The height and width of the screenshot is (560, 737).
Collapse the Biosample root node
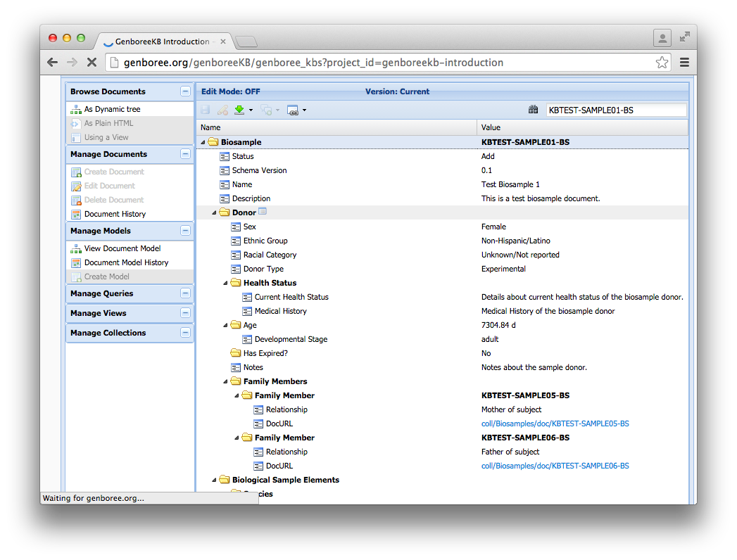[x=203, y=142]
